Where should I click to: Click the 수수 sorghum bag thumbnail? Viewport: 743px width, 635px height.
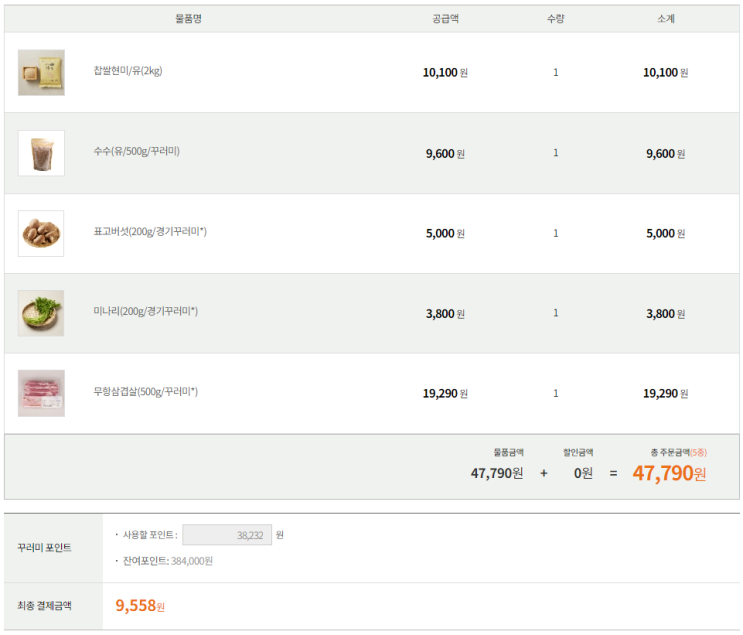tap(41, 153)
